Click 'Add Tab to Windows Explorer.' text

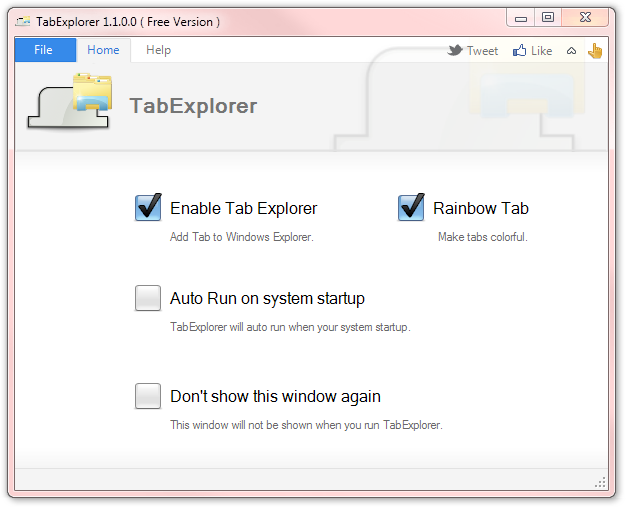tap(242, 237)
